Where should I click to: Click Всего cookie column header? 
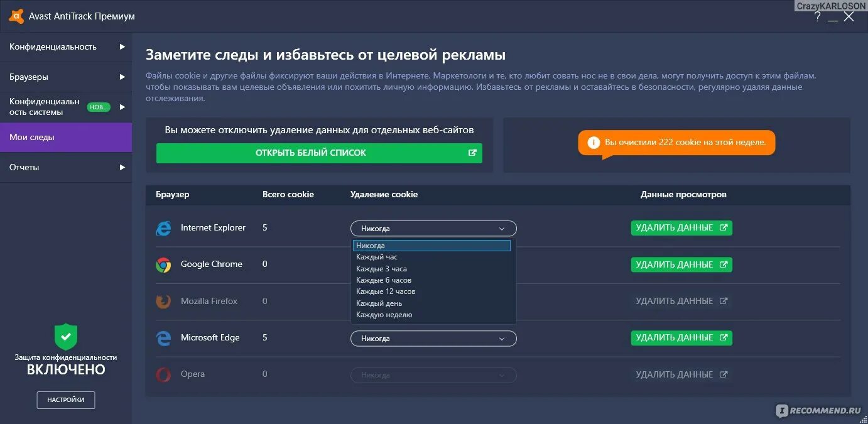click(x=288, y=194)
